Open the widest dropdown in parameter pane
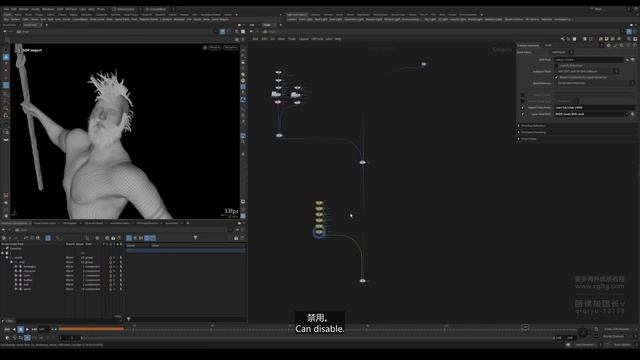The height and width of the screenshot is (360, 640). 596,83
